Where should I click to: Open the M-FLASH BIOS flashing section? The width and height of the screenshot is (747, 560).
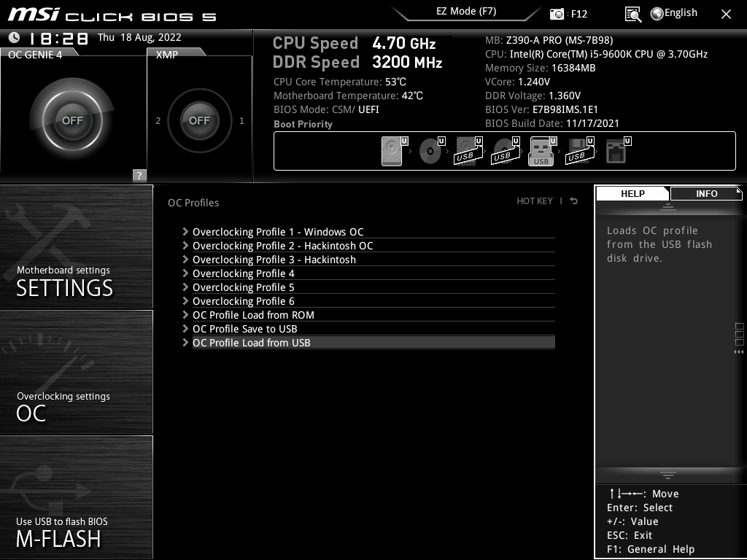pos(76,497)
